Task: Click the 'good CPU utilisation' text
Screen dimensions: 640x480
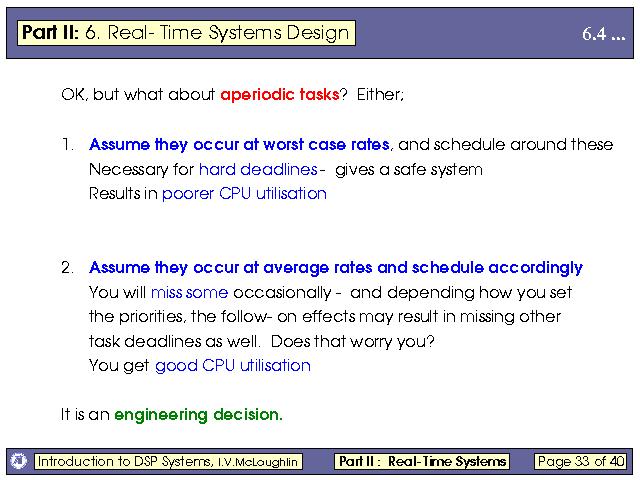Action: click(x=232, y=365)
